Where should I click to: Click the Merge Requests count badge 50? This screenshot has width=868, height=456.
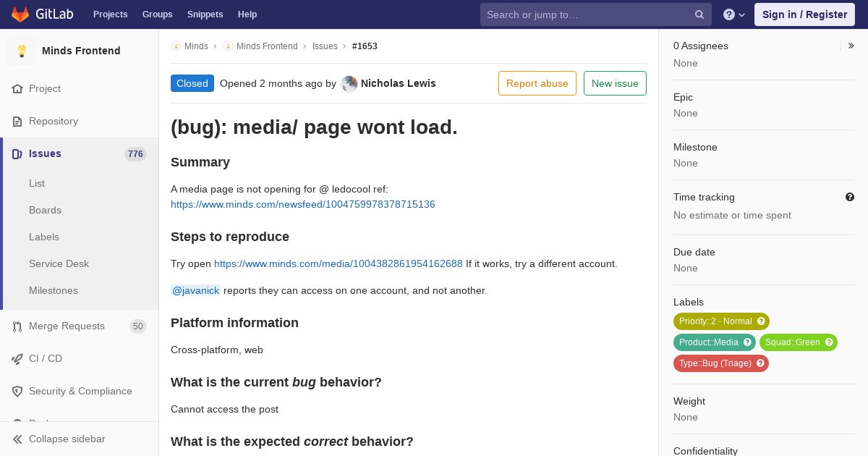138,326
